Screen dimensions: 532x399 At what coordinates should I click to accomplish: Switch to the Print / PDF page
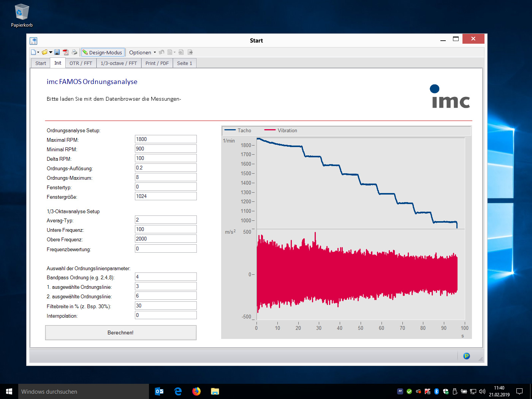(x=157, y=63)
